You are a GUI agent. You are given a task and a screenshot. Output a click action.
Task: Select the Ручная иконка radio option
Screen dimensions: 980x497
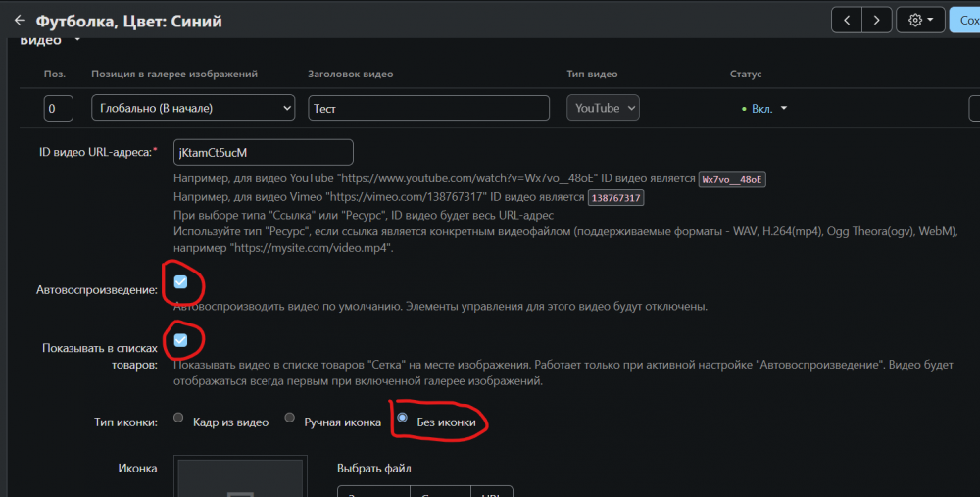tap(289, 418)
